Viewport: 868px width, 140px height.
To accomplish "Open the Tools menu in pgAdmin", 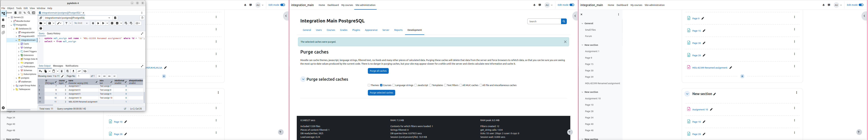I will tap(19, 8).
